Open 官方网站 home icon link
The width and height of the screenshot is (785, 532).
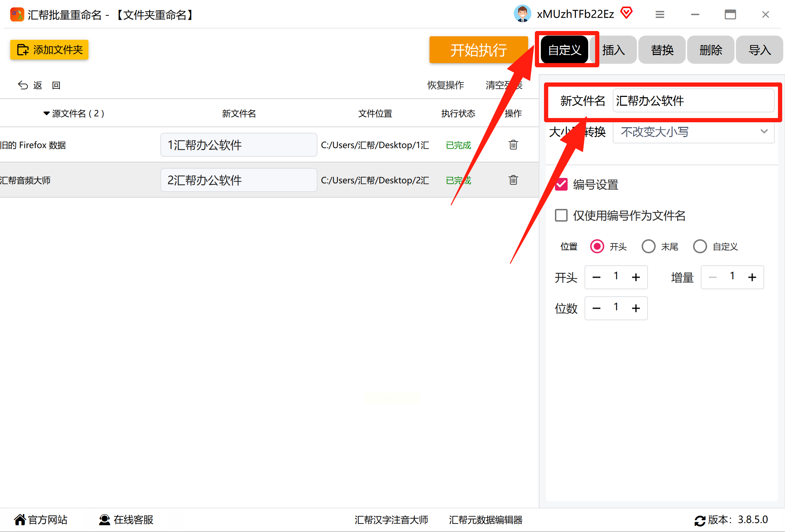point(20,520)
